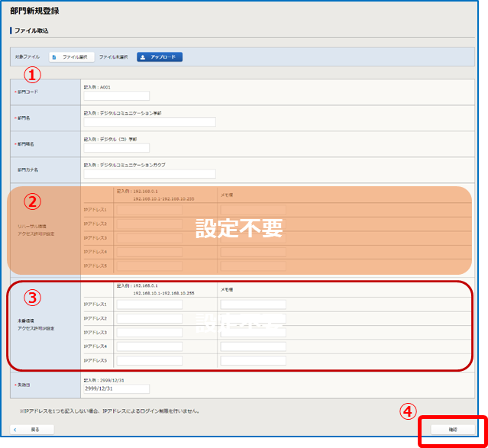Go back with the 戻る button

[31, 430]
